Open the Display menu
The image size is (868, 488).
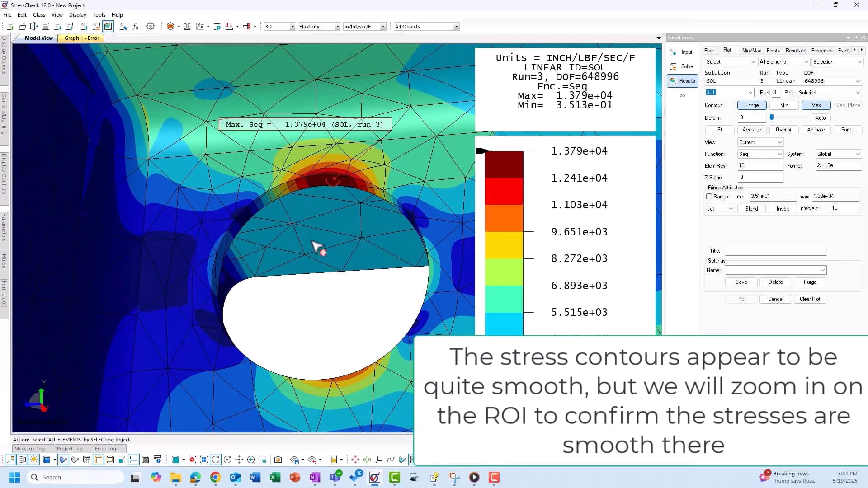77,15
